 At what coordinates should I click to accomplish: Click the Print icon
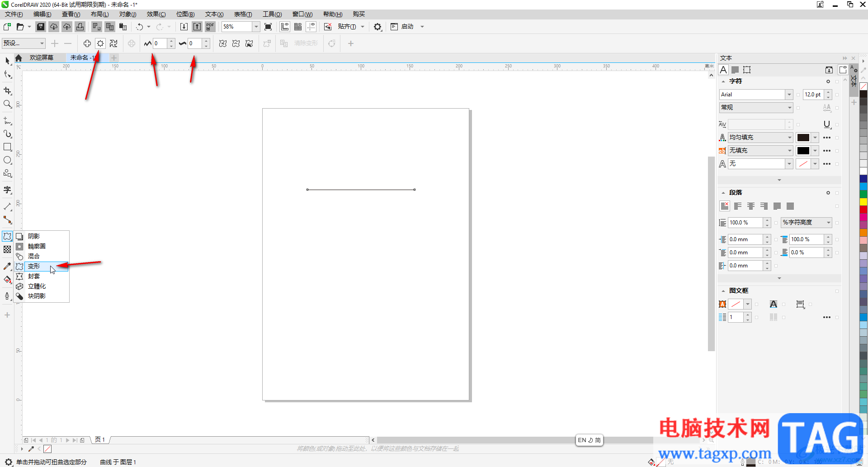point(80,27)
